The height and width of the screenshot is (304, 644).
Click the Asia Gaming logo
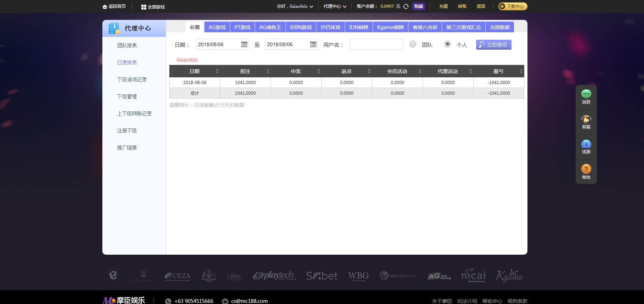439,276
